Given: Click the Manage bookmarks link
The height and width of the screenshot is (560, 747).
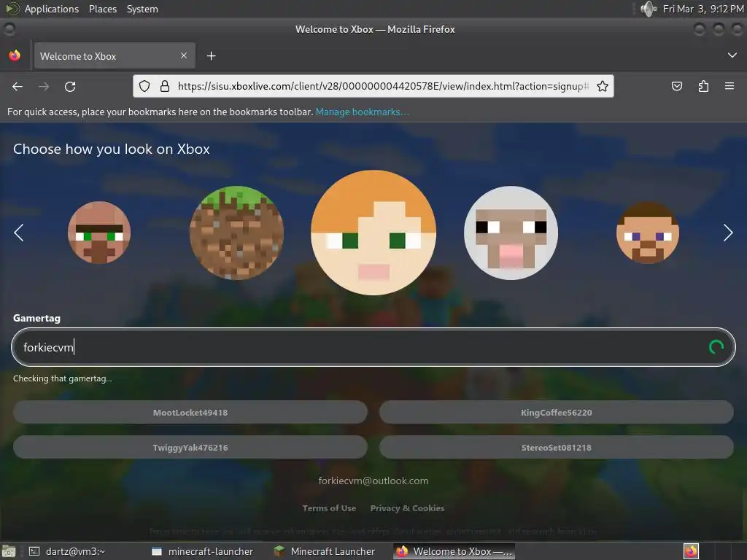Looking at the screenshot, I should (x=362, y=112).
